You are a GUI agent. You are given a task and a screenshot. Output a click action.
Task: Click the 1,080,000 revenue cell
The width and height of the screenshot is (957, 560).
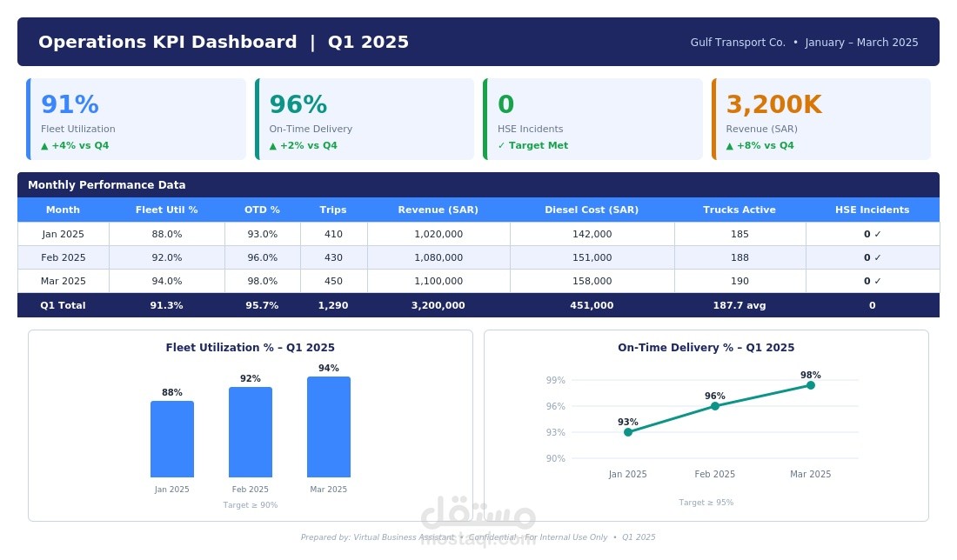click(x=438, y=257)
